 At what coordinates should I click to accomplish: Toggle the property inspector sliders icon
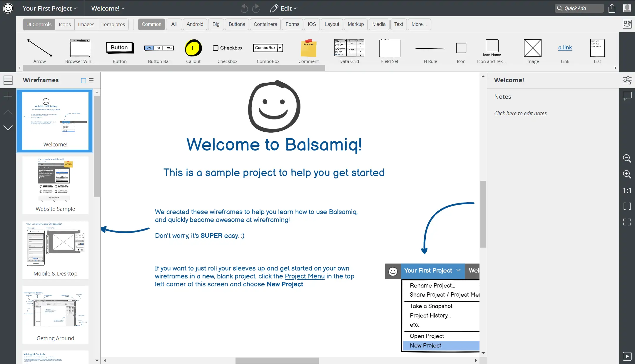(627, 80)
